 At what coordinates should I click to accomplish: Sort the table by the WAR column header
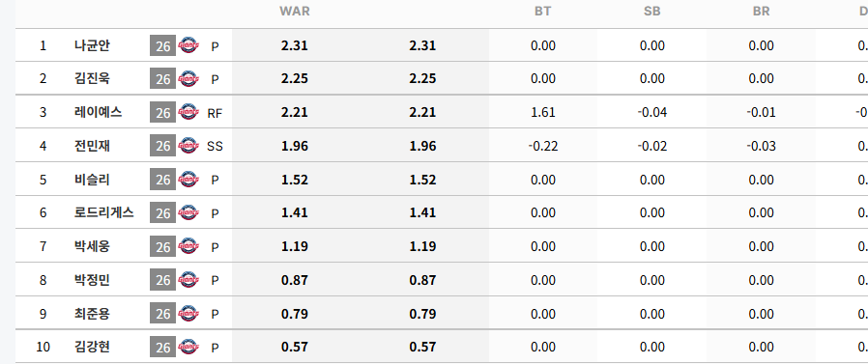[295, 12]
